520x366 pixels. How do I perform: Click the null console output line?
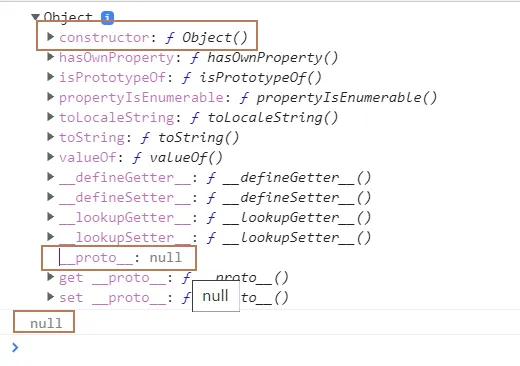click(x=46, y=323)
